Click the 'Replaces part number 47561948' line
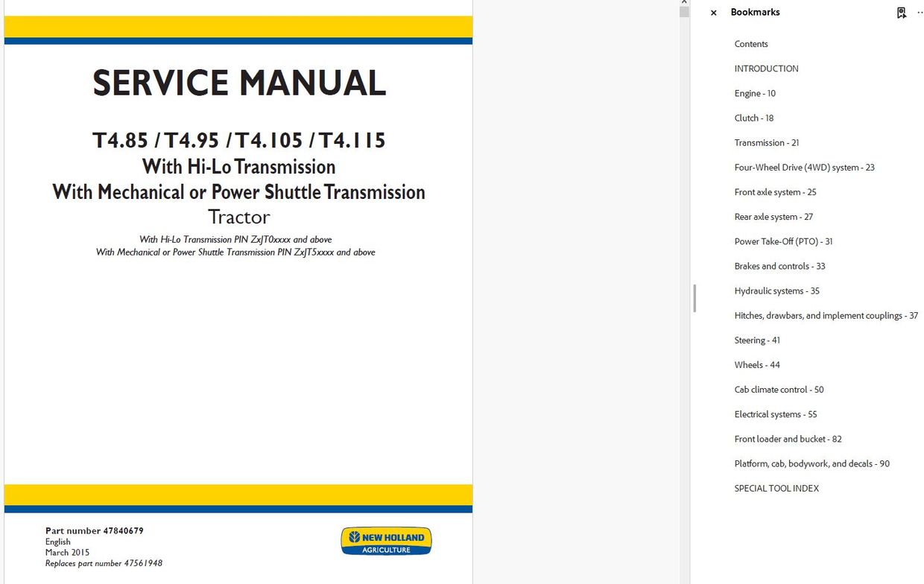The width and height of the screenshot is (924, 584). pyautogui.click(x=104, y=563)
